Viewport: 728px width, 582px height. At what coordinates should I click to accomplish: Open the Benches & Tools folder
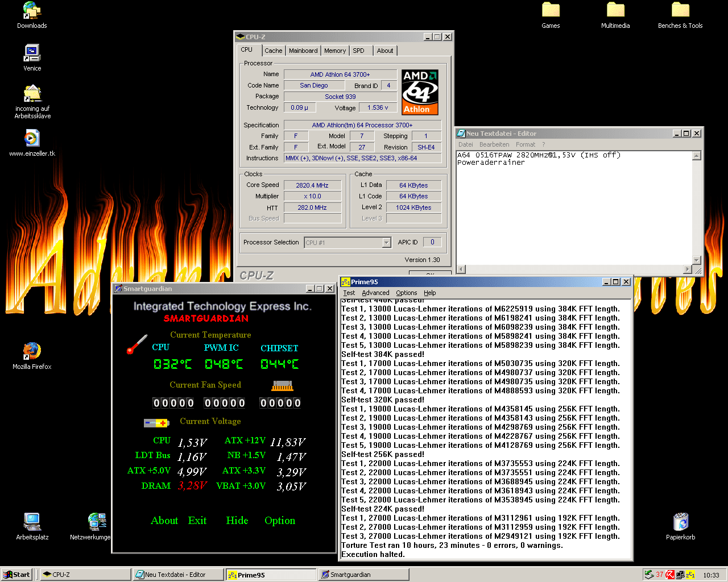[680, 15]
